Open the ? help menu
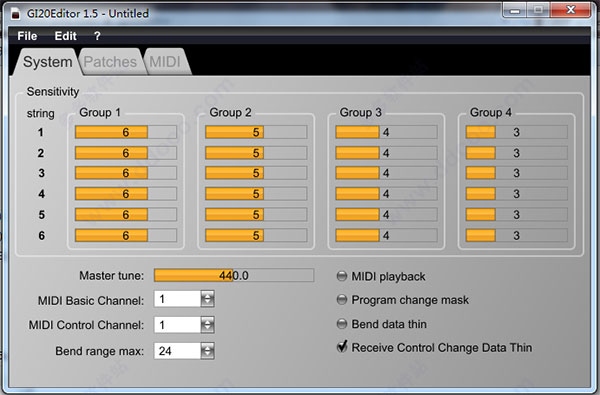 97,36
